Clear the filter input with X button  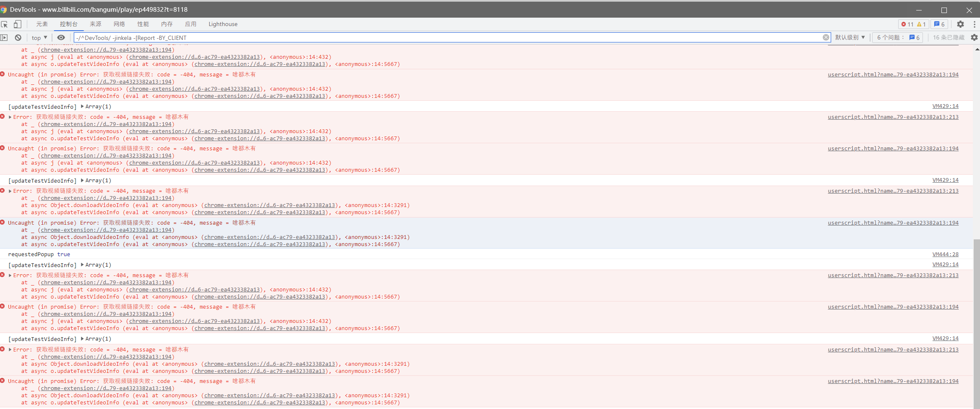coord(826,37)
